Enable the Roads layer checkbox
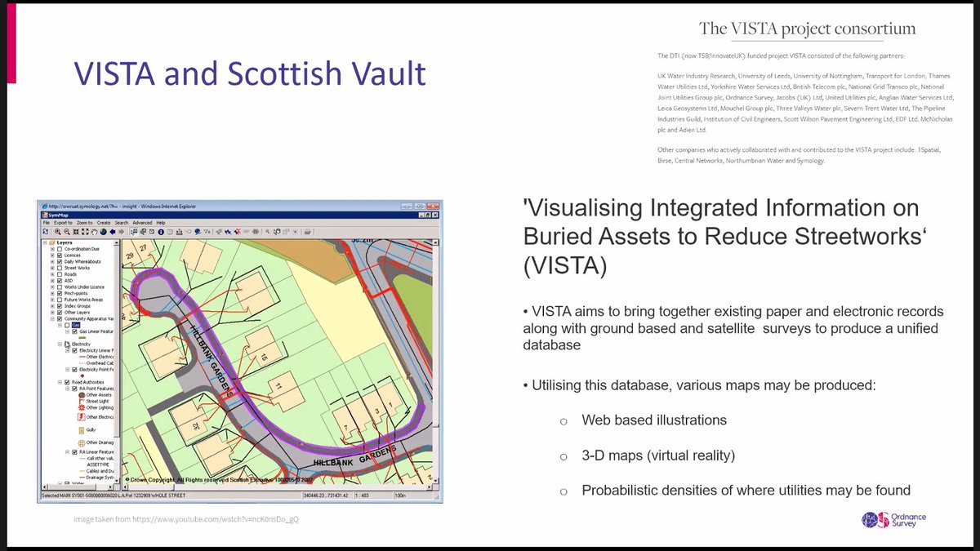The image size is (980, 551). [x=60, y=274]
